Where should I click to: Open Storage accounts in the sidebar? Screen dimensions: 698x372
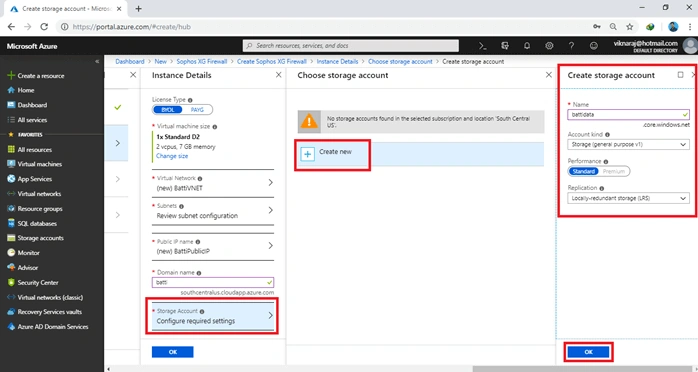click(x=36, y=238)
